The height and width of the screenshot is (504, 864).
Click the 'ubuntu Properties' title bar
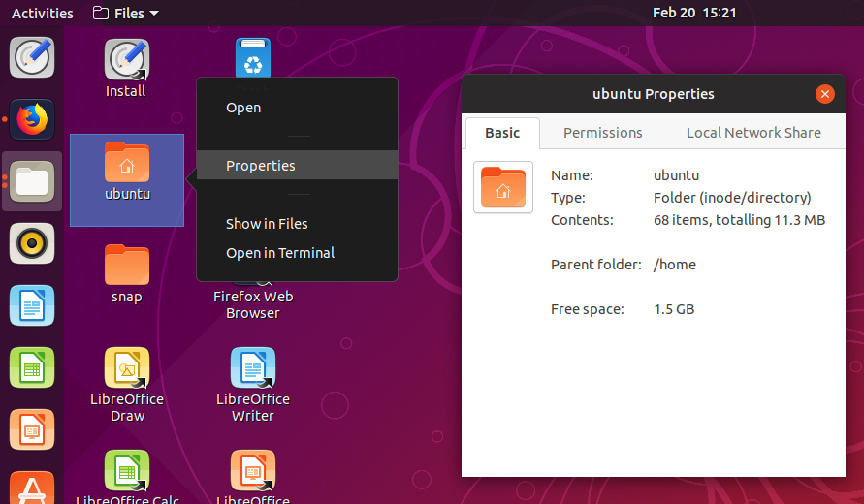653,94
